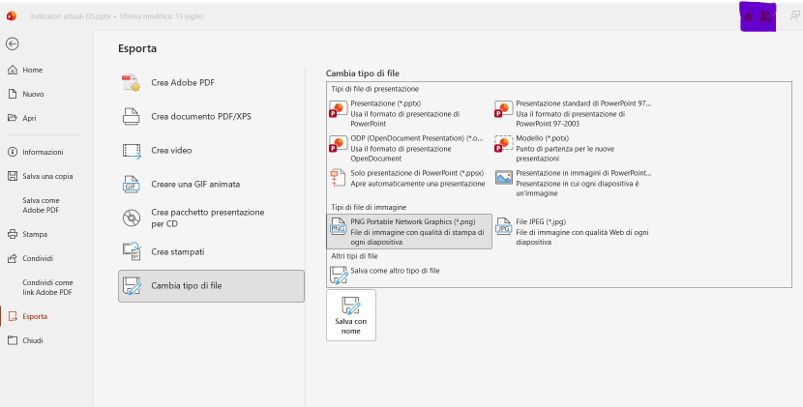The width and height of the screenshot is (803, 407).
Task: Choose ODP OpenDocument Presentation format
Action: [x=408, y=148]
